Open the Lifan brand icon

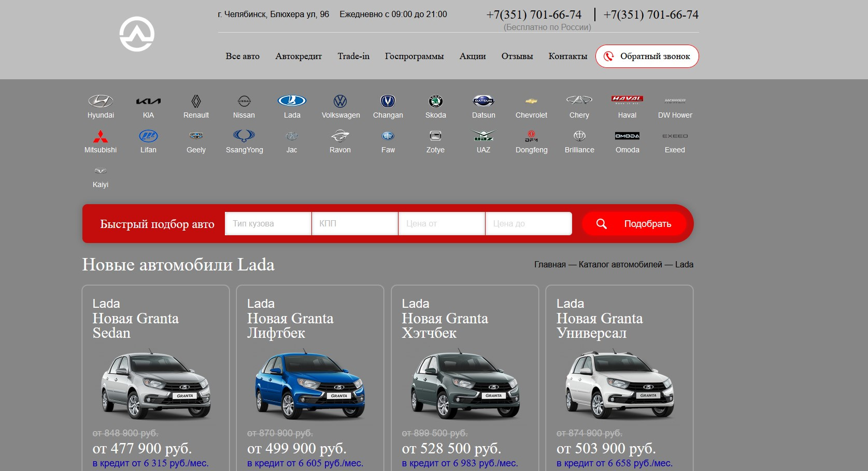[148, 136]
